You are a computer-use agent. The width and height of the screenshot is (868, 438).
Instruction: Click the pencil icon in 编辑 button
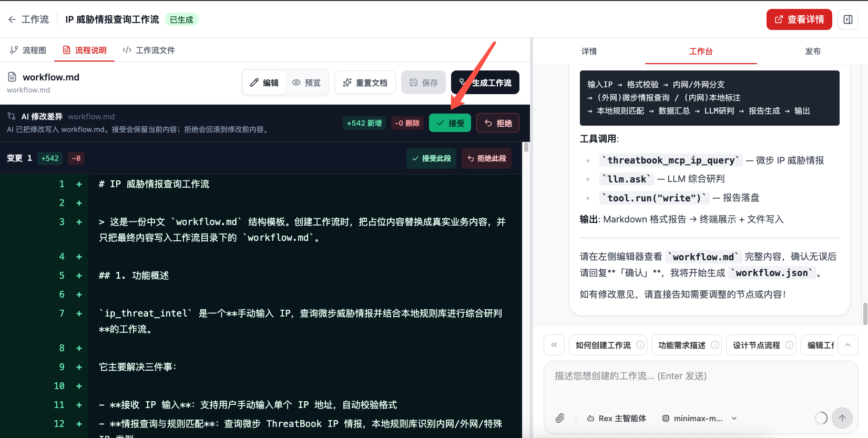coord(254,83)
